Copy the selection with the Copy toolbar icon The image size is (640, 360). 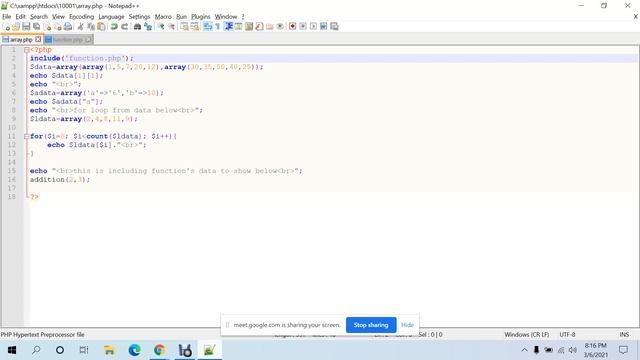pyautogui.click(x=91, y=27)
